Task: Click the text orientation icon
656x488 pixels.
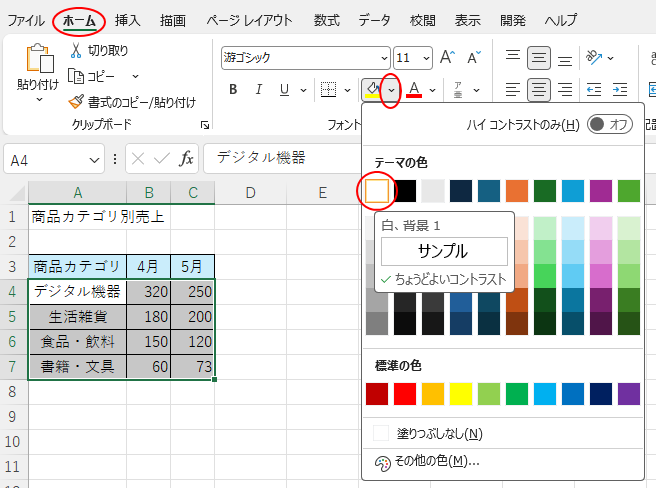Action: coord(594,58)
